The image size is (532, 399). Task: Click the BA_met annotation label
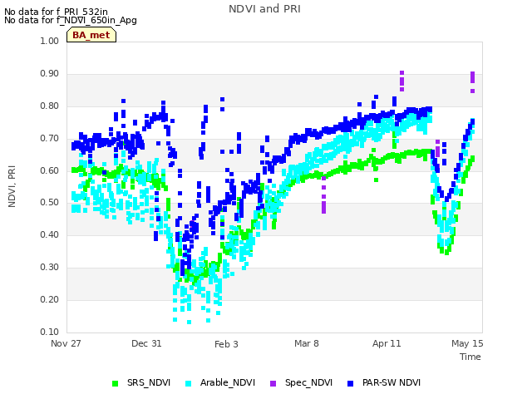tap(91, 35)
